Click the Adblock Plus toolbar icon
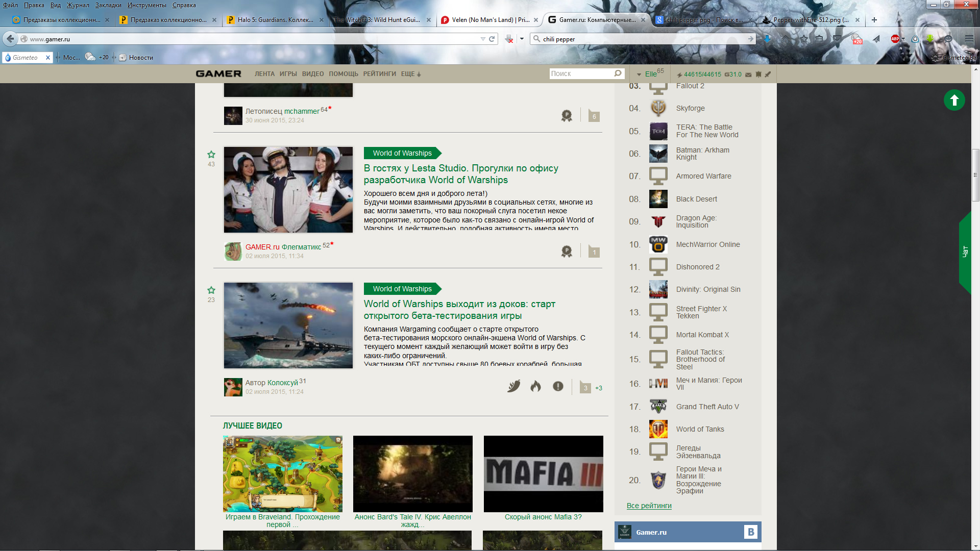This screenshot has width=980, height=551. (x=895, y=39)
